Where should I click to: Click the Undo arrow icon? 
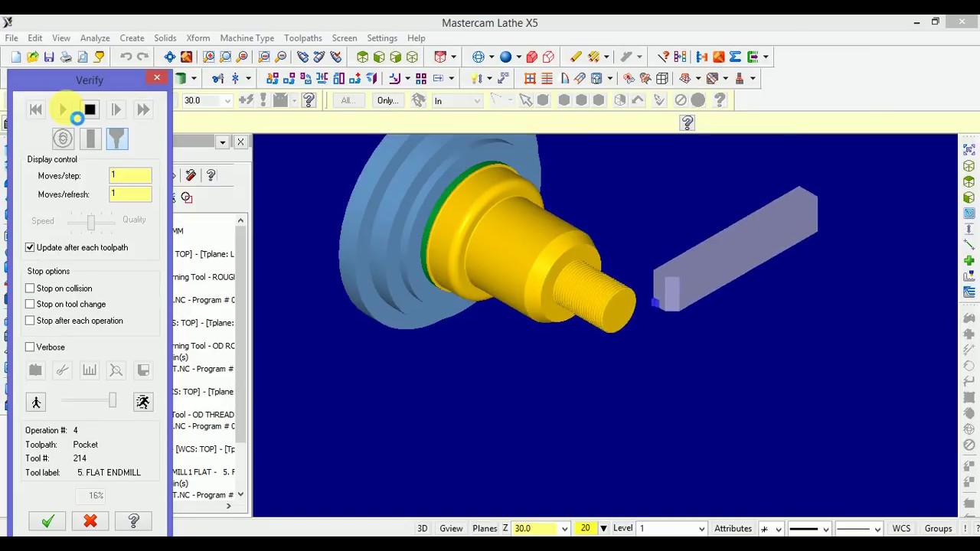click(x=126, y=57)
